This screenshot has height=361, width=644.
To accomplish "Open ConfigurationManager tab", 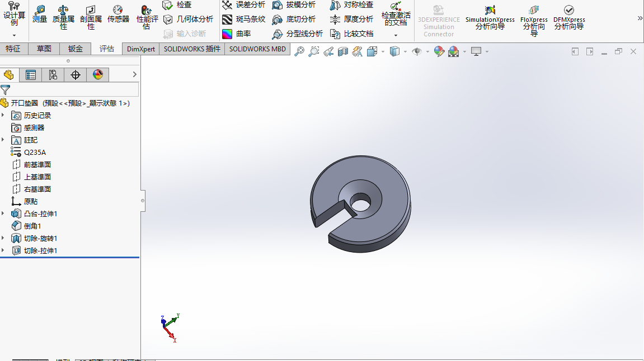I will (53, 75).
